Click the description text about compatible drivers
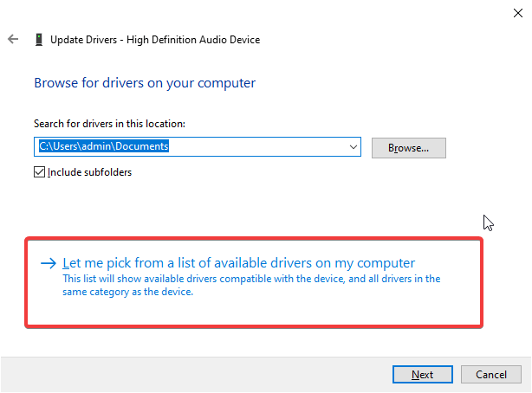This screenshot has width=532, height=393. point(251,285)
